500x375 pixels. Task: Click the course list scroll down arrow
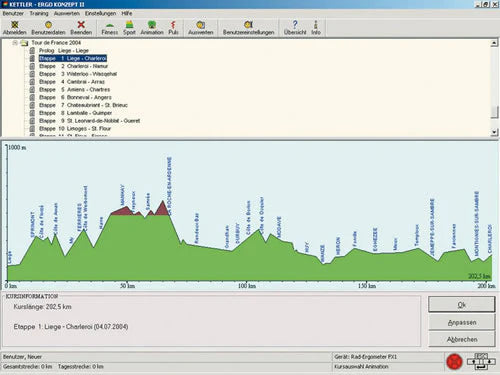494,132
